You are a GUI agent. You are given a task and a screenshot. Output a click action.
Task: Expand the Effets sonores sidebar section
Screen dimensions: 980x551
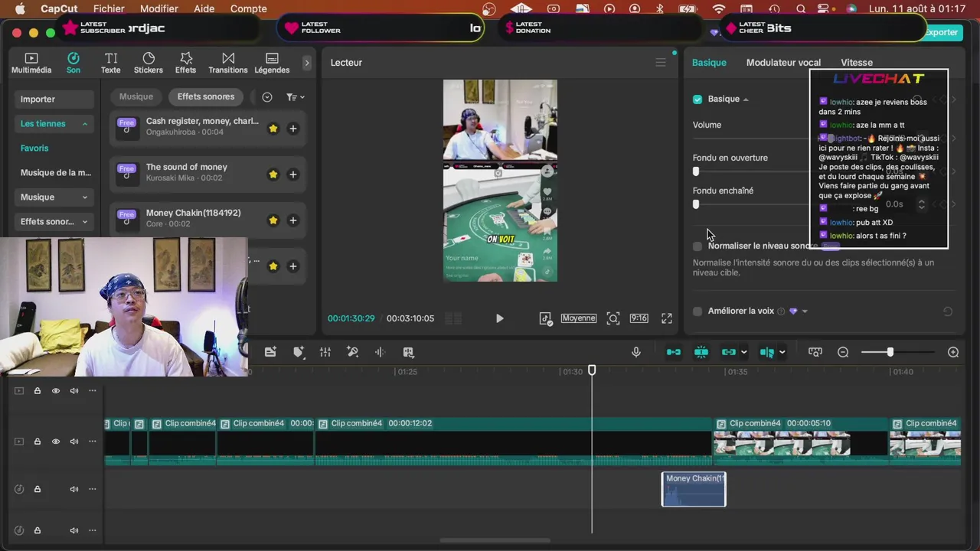pos(85,222)
